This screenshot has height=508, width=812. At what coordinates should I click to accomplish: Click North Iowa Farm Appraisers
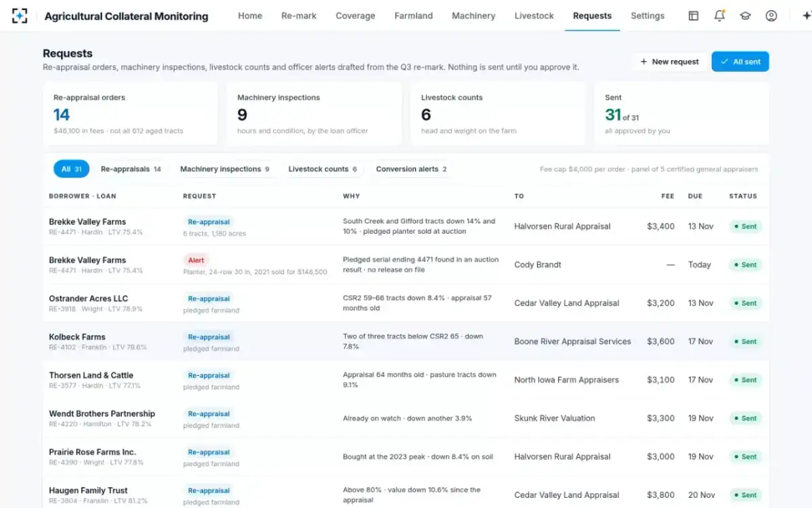[566, 380]
